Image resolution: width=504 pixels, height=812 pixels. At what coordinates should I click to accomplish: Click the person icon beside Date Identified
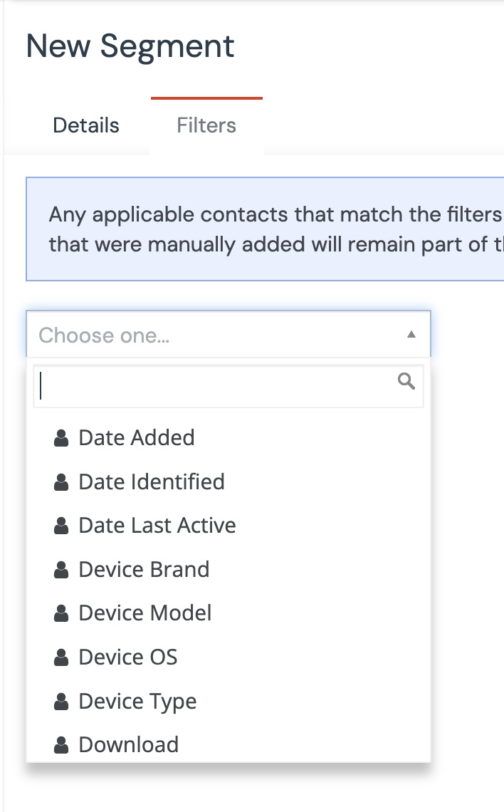pyautogui.click(x=61, y=482)
